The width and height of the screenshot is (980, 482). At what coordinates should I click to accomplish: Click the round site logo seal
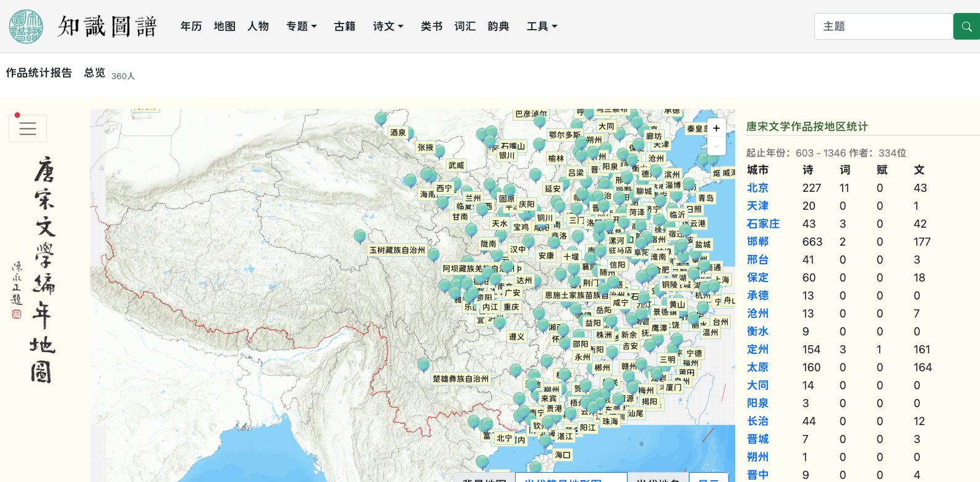coord(26,27)
